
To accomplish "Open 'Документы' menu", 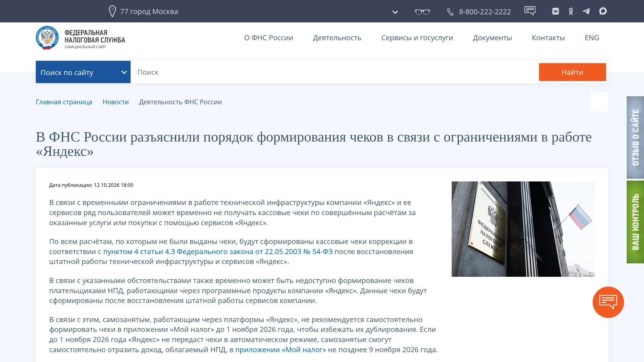I will (492, 38).
